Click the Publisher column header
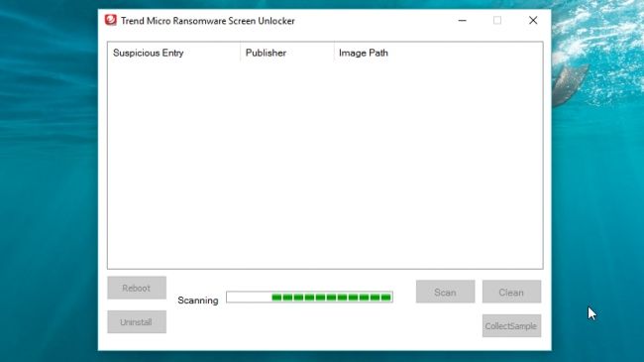644x362 pixels. pyautogui.click(x=287, y=53)
